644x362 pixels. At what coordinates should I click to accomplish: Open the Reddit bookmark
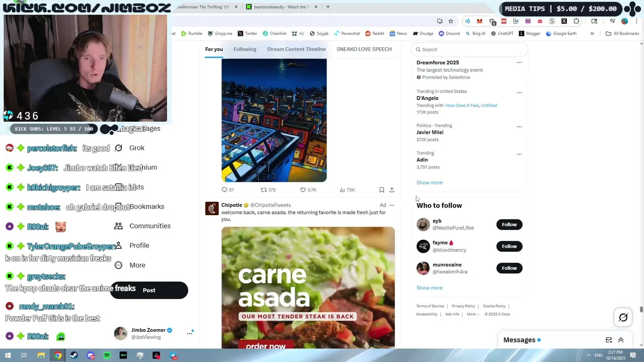click(x=375, y=34)
